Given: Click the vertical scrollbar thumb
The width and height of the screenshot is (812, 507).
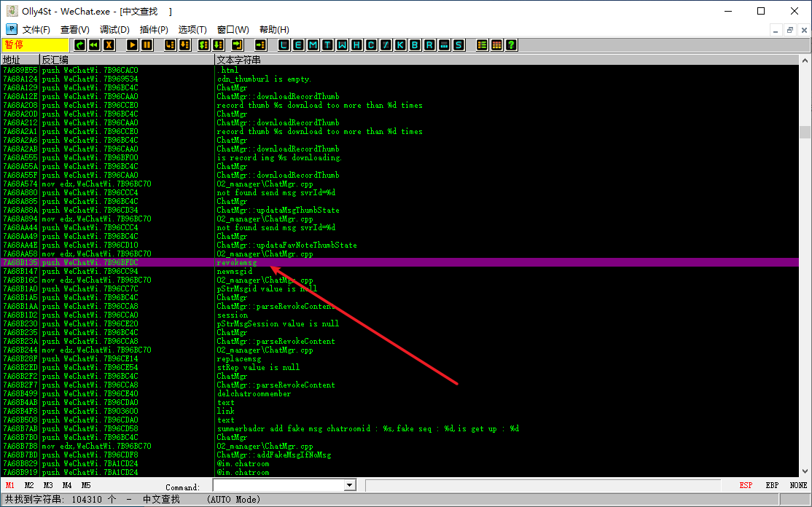Looking at the screenshot, I should coord(805,132).
